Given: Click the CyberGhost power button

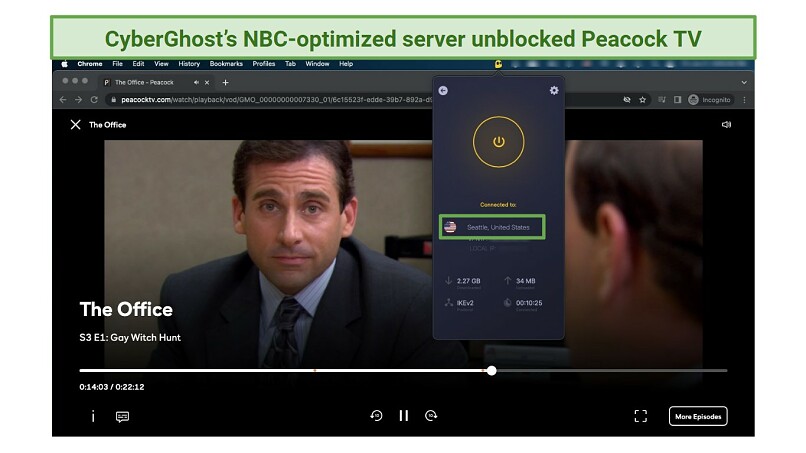Looking at the screenshot, I should [x=498, y=142].
